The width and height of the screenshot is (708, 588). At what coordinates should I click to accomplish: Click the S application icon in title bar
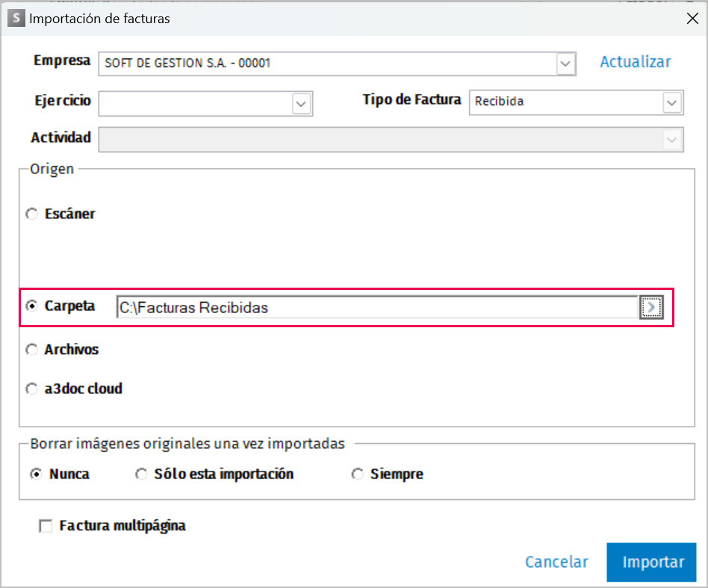point(16,18)
